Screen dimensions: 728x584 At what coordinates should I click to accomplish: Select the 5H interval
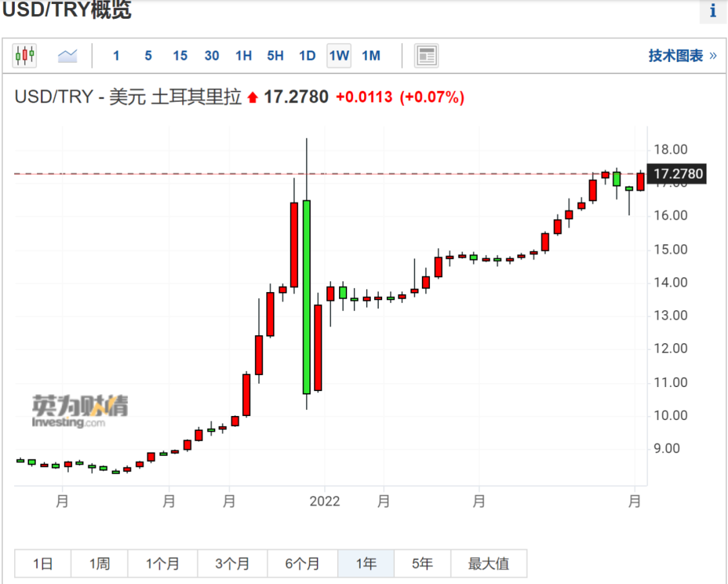coord(275,56)
